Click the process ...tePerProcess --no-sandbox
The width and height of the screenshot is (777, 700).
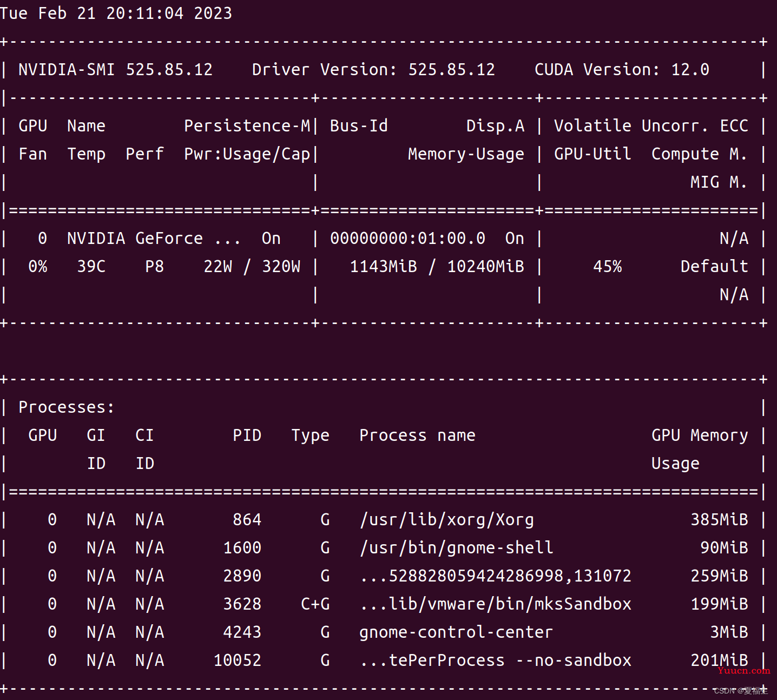pos(496,660)
